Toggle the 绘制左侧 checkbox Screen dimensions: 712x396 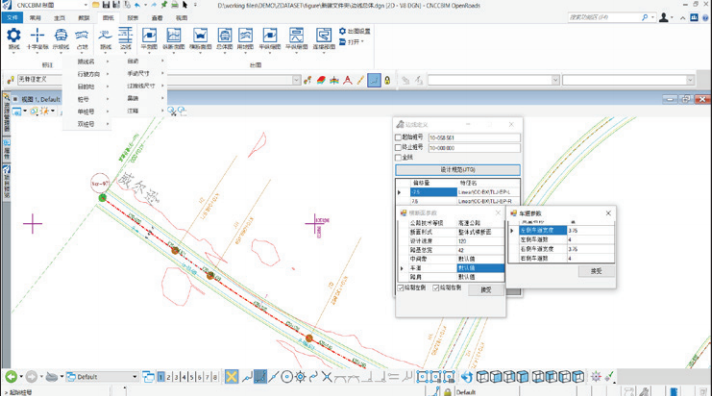coord(401,288)
